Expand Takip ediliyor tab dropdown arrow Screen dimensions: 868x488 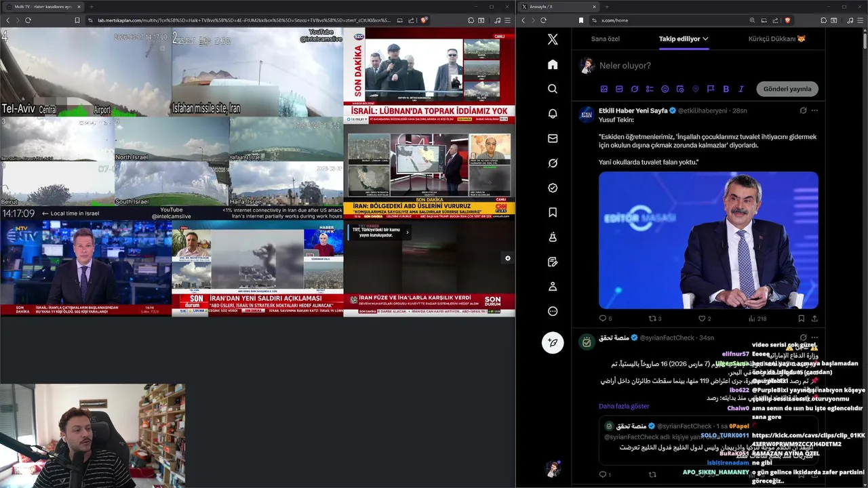coord(705,39)
